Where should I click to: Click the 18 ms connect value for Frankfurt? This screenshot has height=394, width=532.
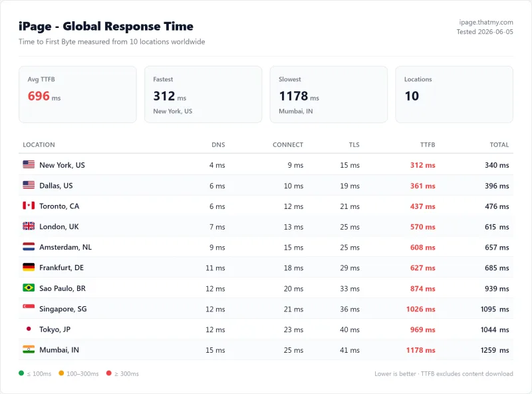click(293, 268)
